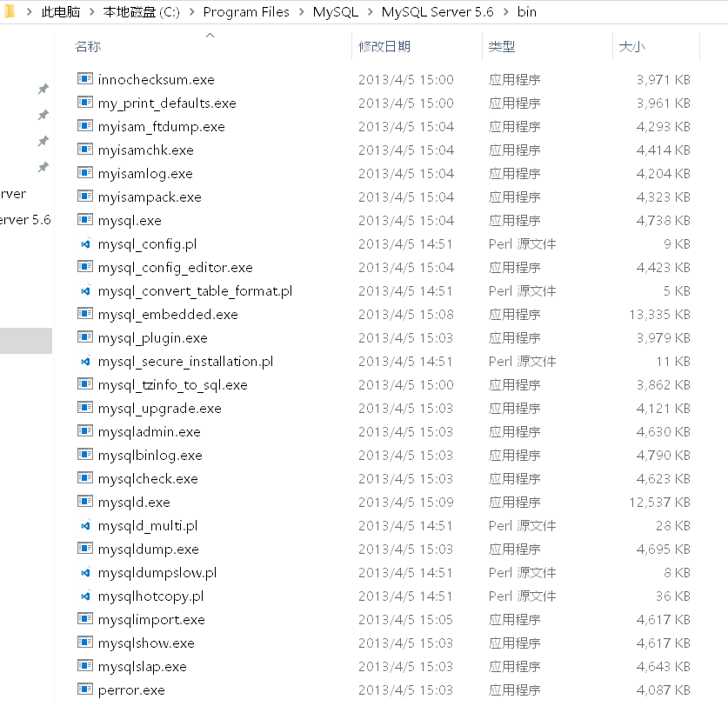Image resolution: width=728 pixels, height=726 pixels.
Task: Click the first pin icon in sidebar
Action: pos(43,88)
